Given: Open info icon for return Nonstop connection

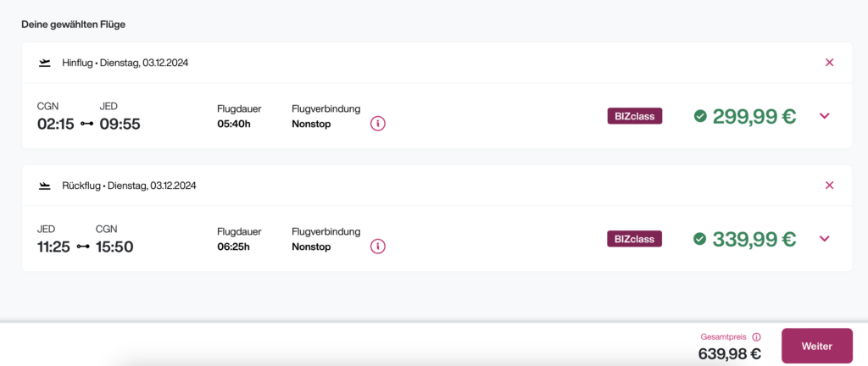Looking at the screenshot, I should 378,247.
